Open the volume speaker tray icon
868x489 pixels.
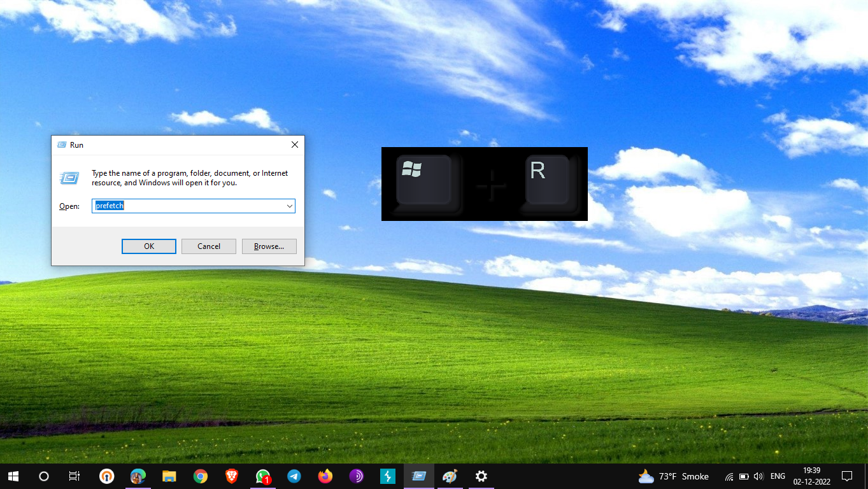pos(758,476)
